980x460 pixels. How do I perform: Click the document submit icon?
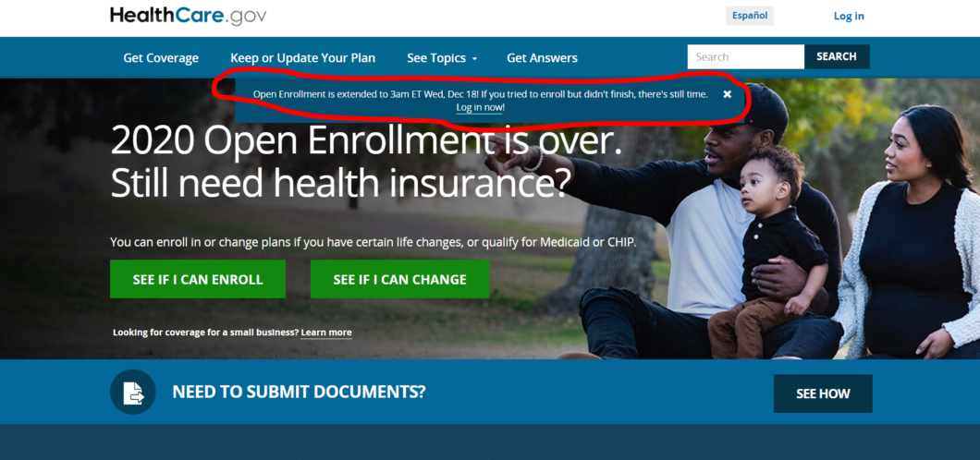tap(133, 392)
